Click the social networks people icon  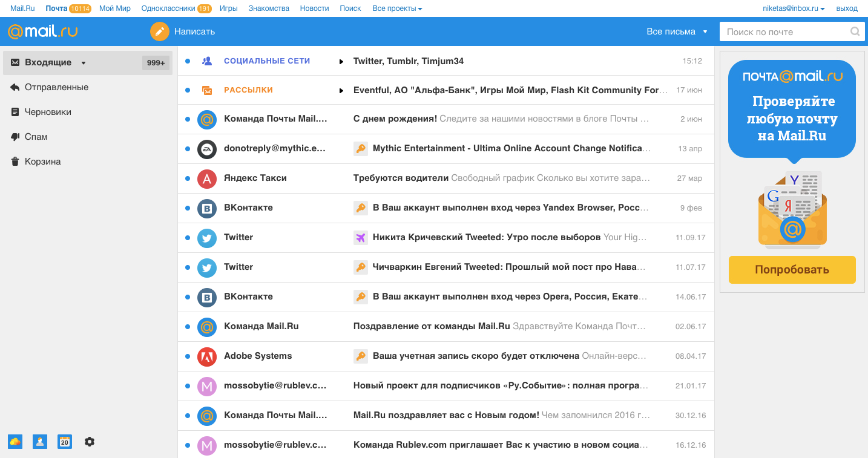tap(207, 61)
